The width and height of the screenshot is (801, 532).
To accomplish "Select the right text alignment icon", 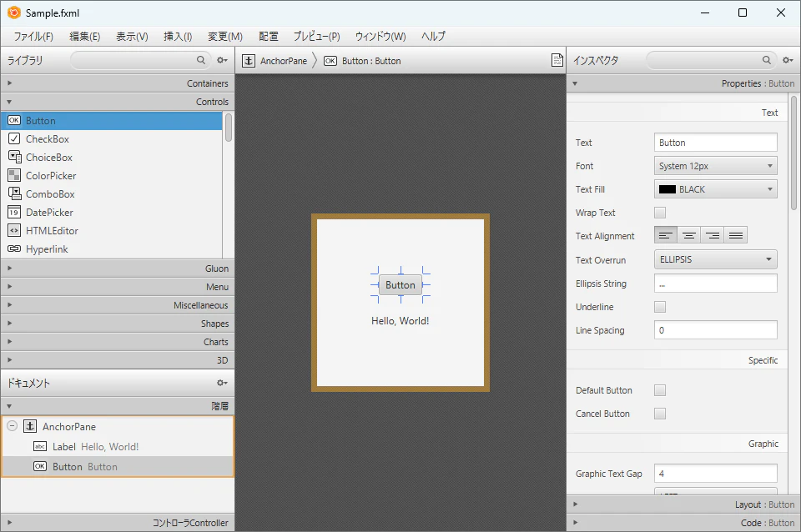I will coord(712,235).
